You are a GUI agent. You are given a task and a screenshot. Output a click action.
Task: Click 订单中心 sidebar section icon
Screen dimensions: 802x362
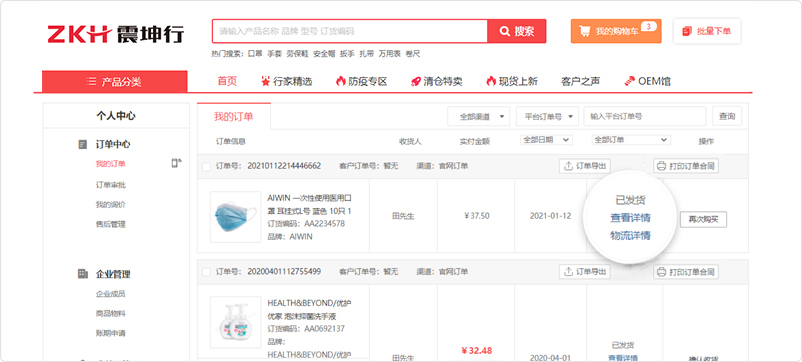tap(83, 145)
